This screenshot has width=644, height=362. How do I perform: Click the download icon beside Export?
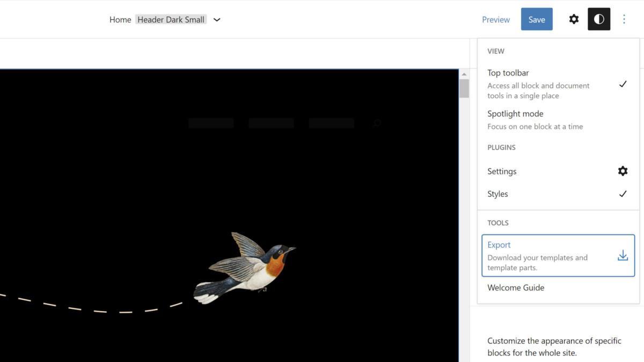click(623, 255)
